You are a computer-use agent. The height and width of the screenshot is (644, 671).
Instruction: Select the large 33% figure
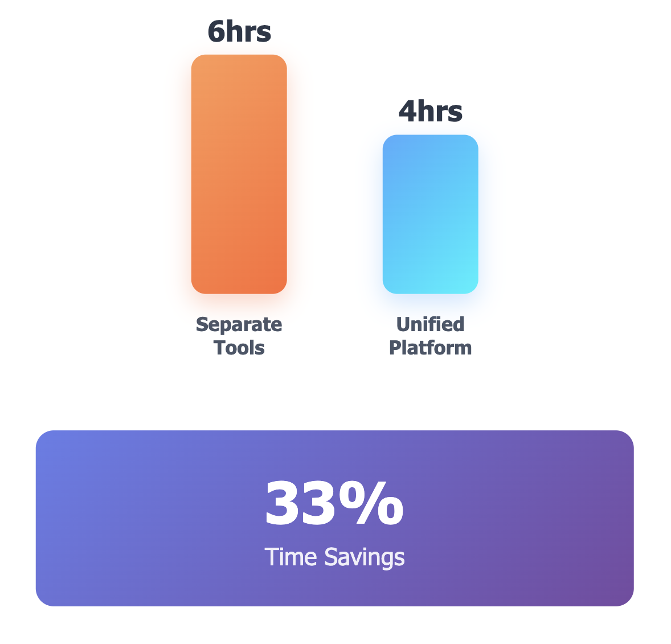pos(334,503)
